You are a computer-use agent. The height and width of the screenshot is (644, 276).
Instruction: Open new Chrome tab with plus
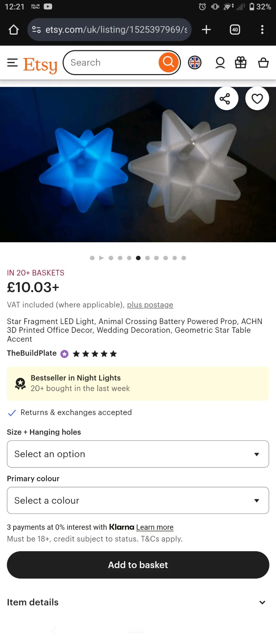pyautogui.click(x=206, y=30)
